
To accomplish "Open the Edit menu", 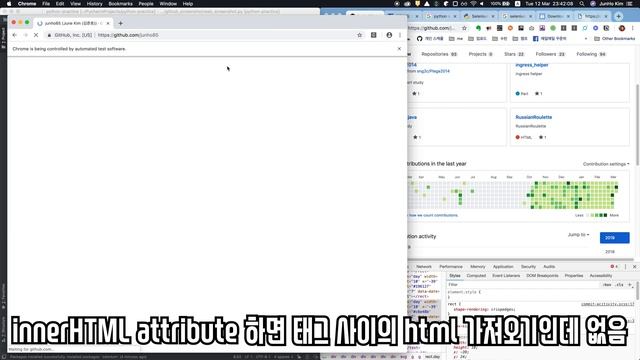I will 60,4.
